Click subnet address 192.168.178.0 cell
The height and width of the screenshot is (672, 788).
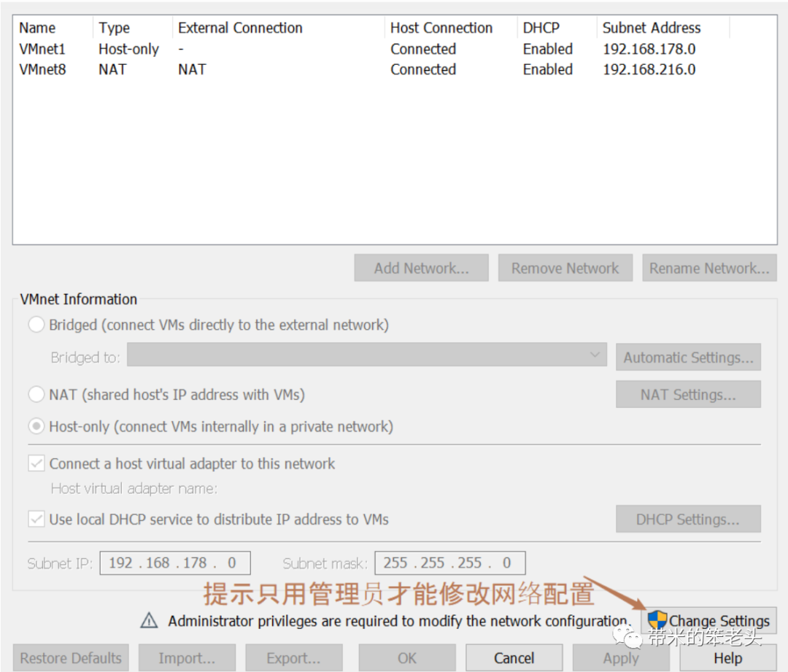(649, 49)
